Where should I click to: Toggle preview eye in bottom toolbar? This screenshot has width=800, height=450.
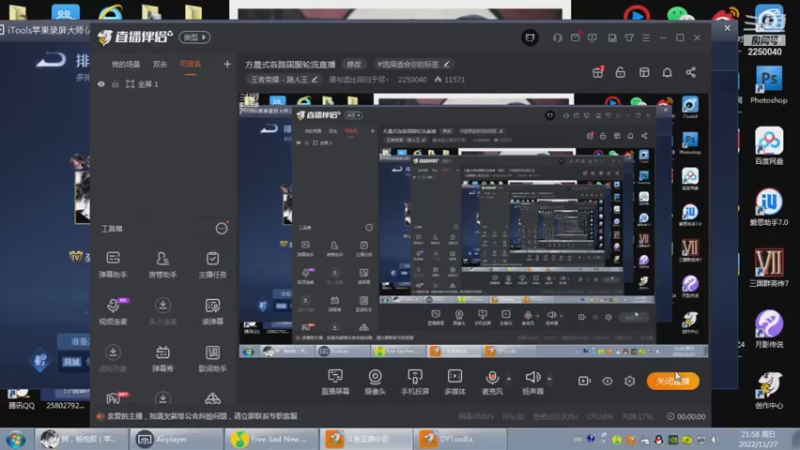click(607, 381)
